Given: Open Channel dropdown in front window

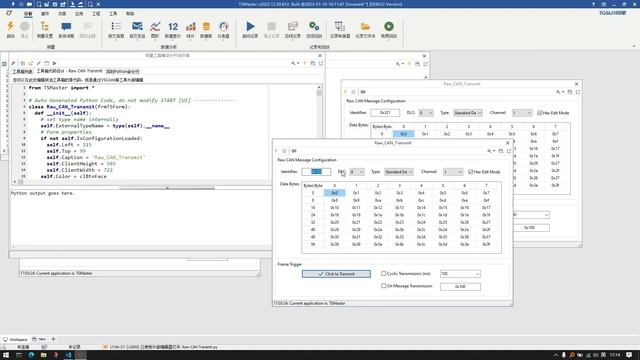Looking at the screenshot, I should pyautogui.click(x=453, y=172).
